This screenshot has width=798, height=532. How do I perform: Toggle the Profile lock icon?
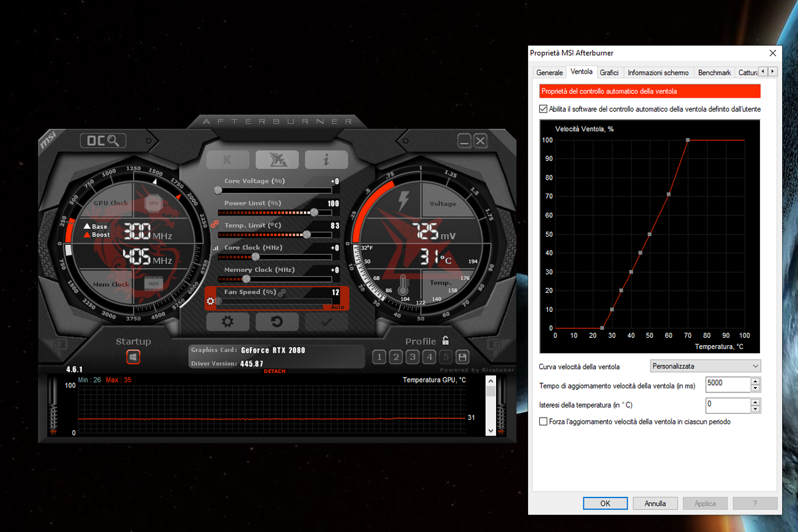click(446, 340)
